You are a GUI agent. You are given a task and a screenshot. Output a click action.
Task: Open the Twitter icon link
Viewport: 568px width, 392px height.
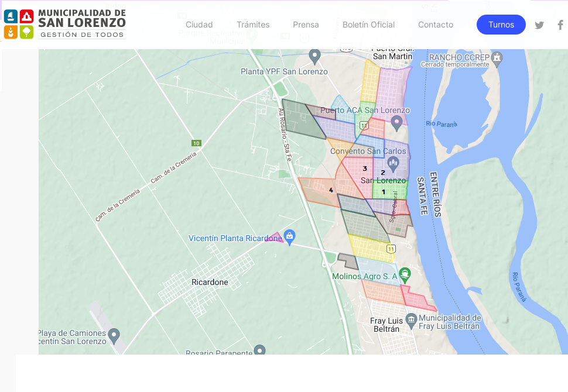pyautogui.click(x=539, y=25)
